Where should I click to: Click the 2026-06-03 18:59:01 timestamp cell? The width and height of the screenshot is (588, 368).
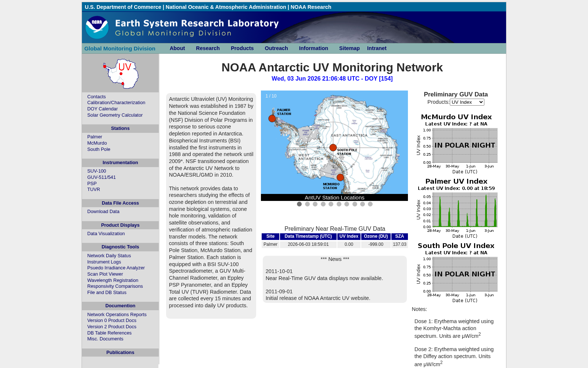click(308, 244)
